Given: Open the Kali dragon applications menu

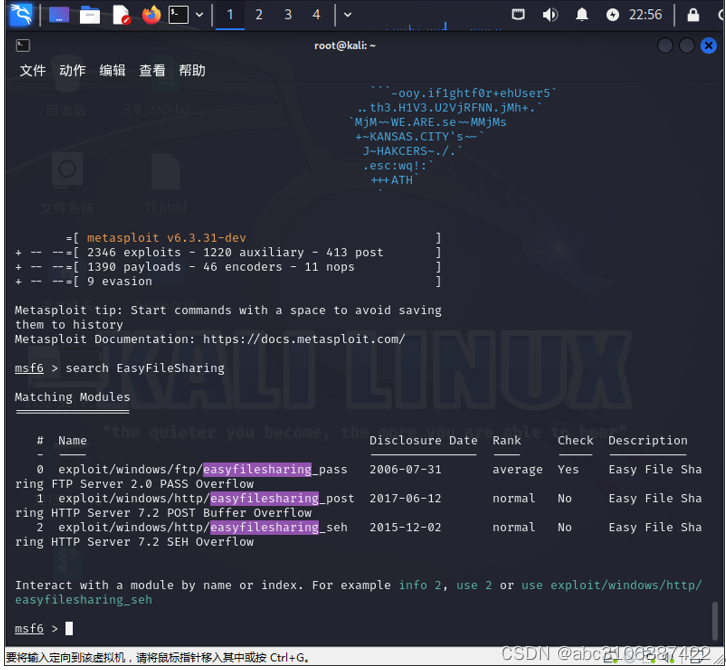Looking at the screenshot, I should click(21, 14).
